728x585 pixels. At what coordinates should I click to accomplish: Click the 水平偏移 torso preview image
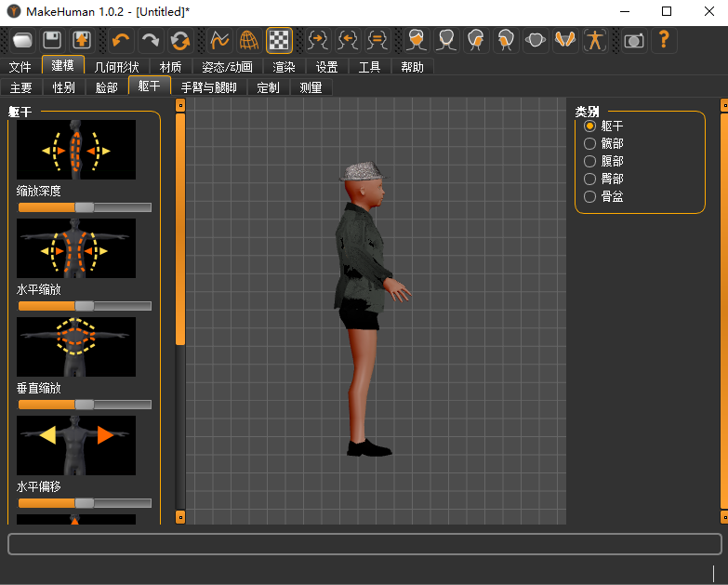click(76, 445)
